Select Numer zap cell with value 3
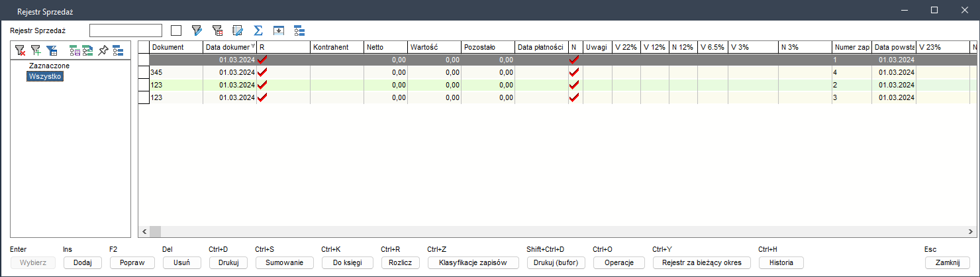 pos(852,97)
